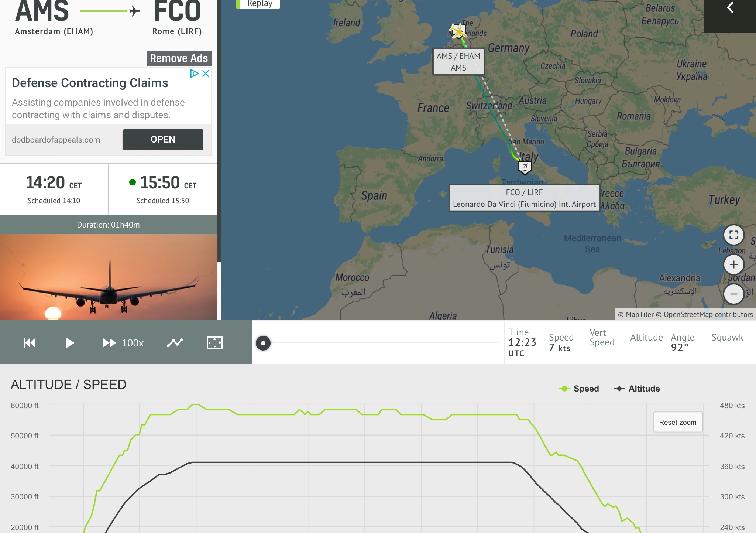Zoom in on the map
Screen dimensions: 756x533
pyautogui.click(x=733, y=264)
